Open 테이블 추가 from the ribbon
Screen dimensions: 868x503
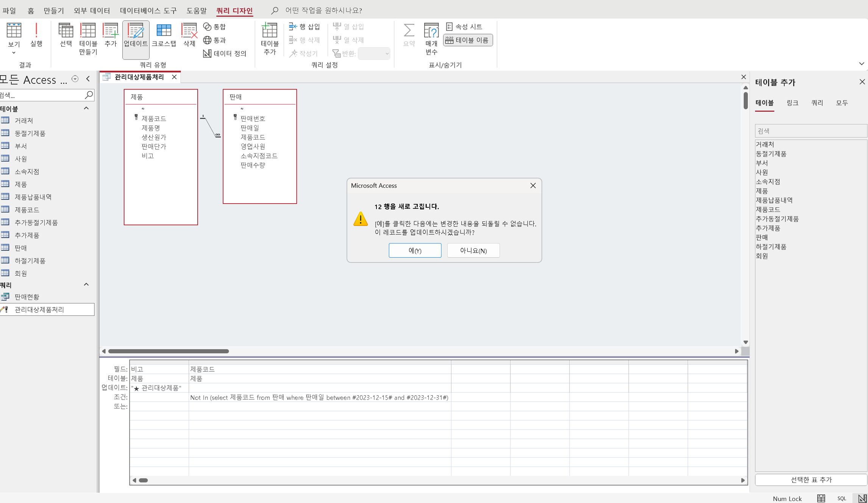click(x=270, y=39)
